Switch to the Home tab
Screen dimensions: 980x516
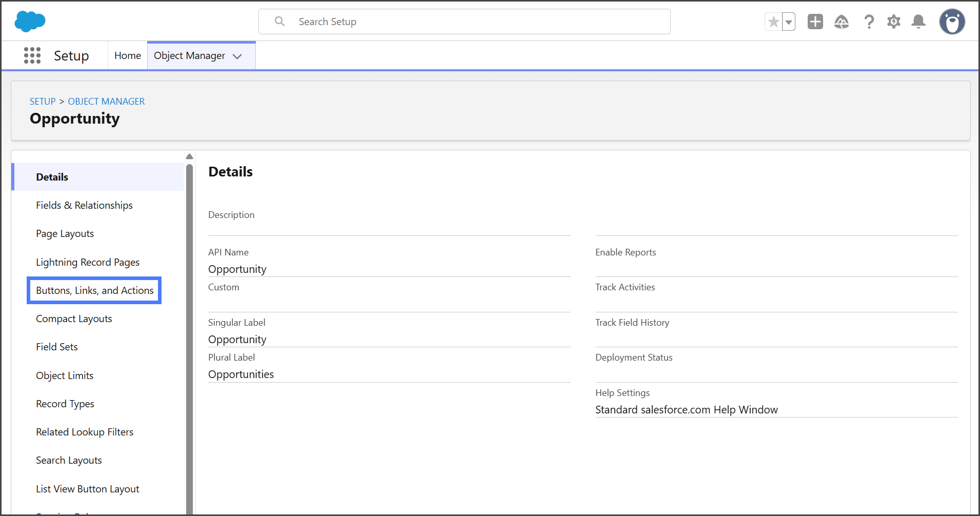coord(127,55)
